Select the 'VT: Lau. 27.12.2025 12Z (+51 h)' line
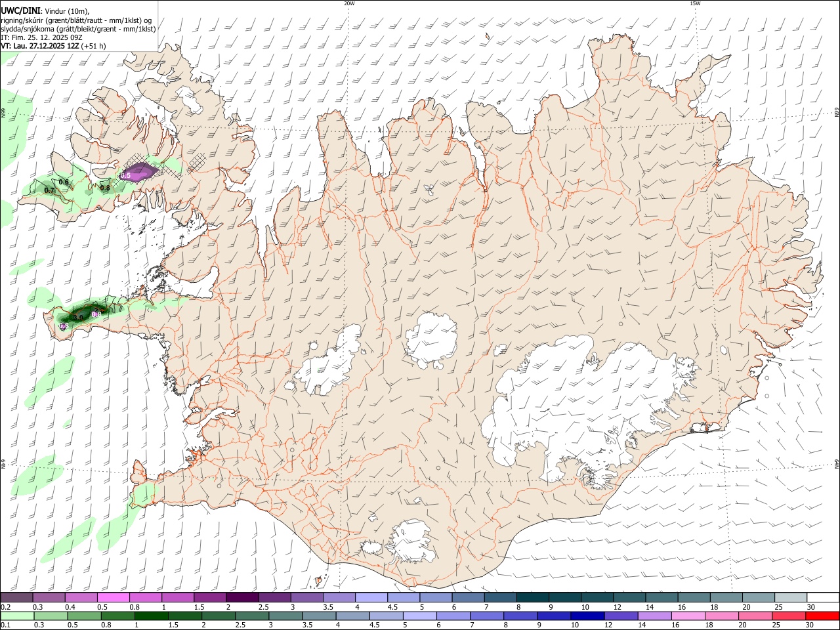 (53, 46)
